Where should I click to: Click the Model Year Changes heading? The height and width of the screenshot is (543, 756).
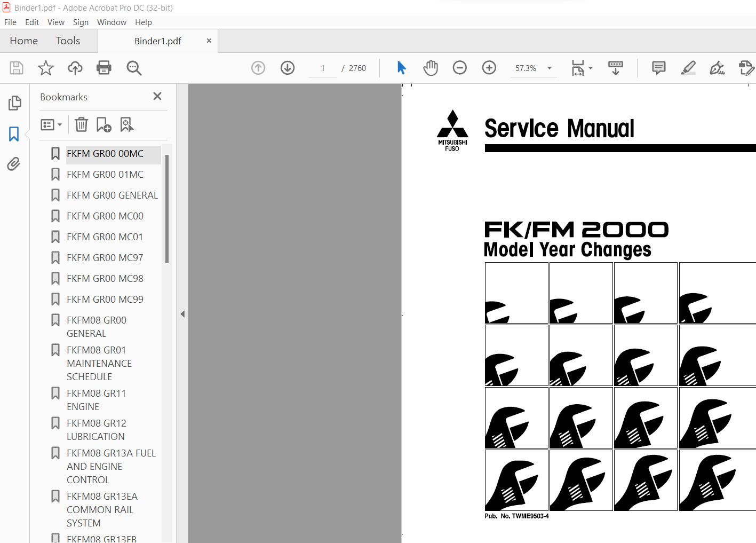567,249
